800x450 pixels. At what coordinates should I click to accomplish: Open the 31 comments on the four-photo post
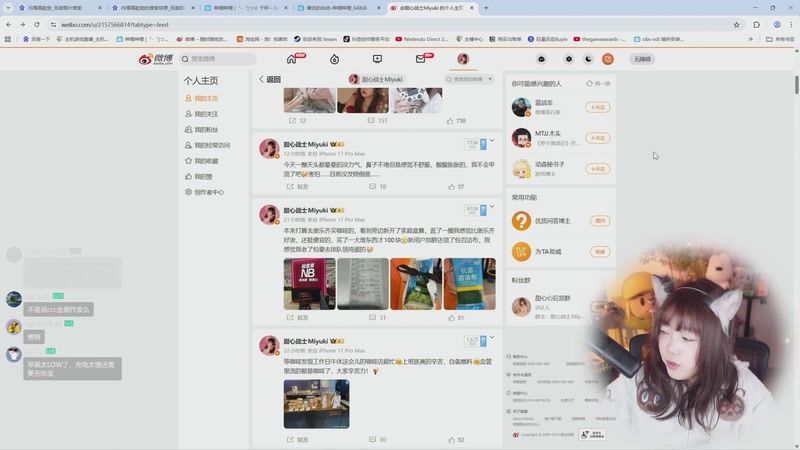[378, 318]
